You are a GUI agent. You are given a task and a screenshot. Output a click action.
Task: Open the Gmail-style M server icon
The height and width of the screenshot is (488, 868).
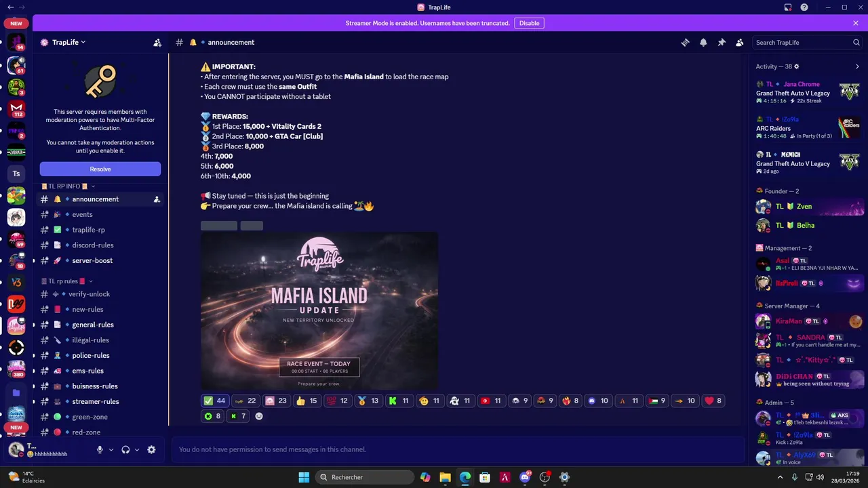pyautogui.click(x=16, y=108)
